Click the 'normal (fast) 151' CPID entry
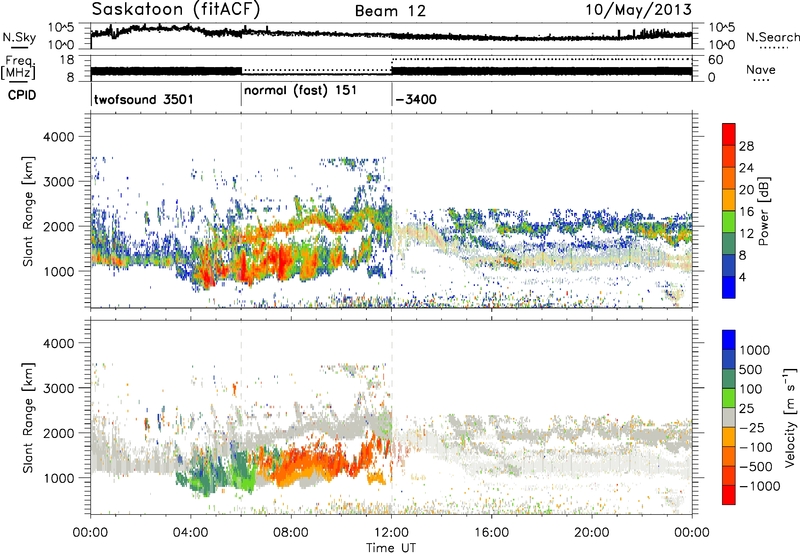The width and height of the screenshot is (800, 554). coord(301,91)
